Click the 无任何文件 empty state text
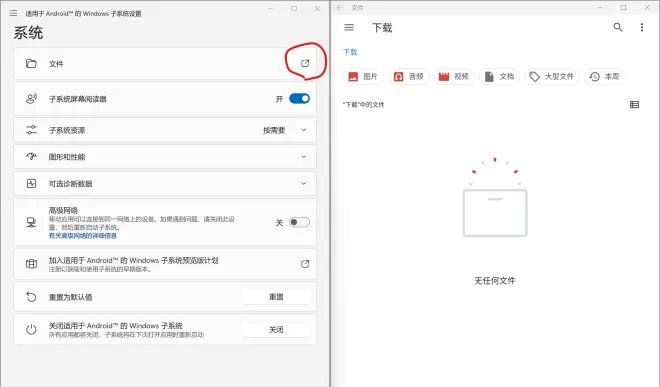 [x=495, y=280]
